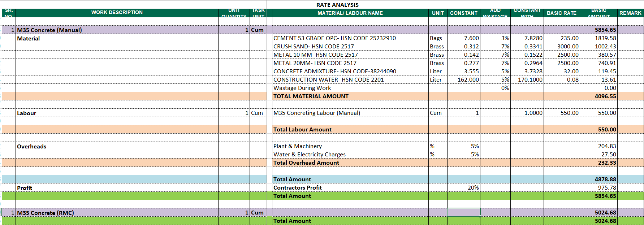Click the labour basic rate 550.00
The width and height of the screenshot is (644, 225).
click(x=562, y=113)
